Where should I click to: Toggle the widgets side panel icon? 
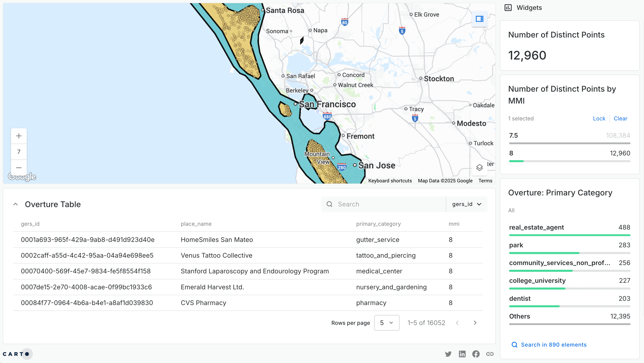(479, 19)
